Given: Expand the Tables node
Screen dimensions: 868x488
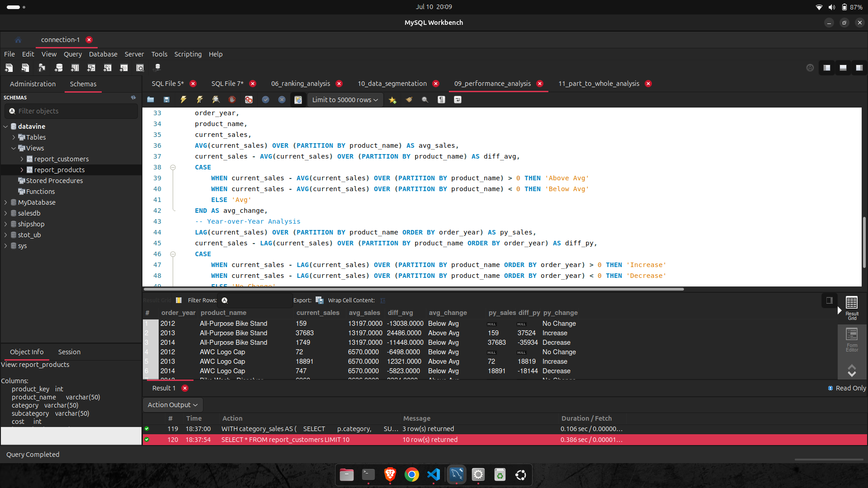Looking at the screenshot, I should coord(14,137).
